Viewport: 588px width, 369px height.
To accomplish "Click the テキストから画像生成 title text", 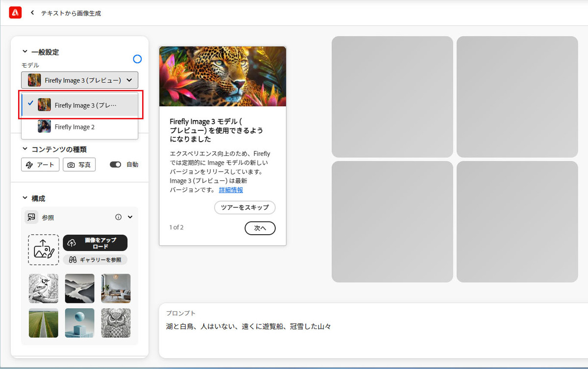I will (x=71, y=13).
